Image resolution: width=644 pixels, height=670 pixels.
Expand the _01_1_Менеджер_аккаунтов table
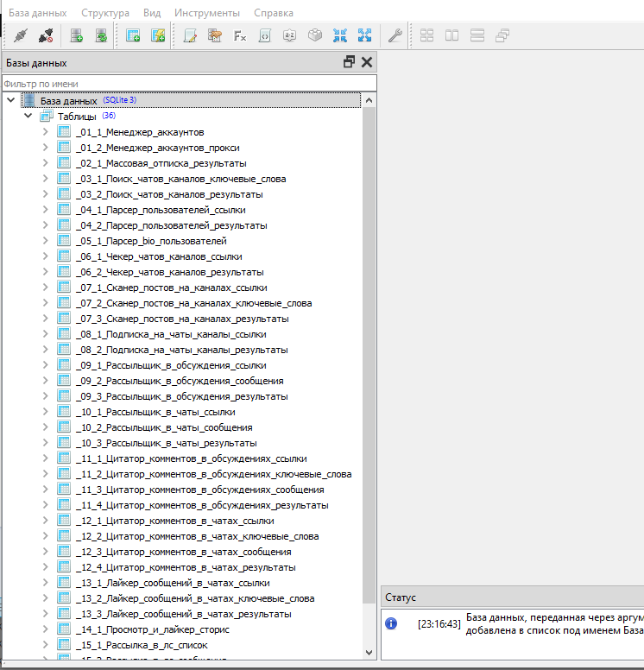coord(46,132)
